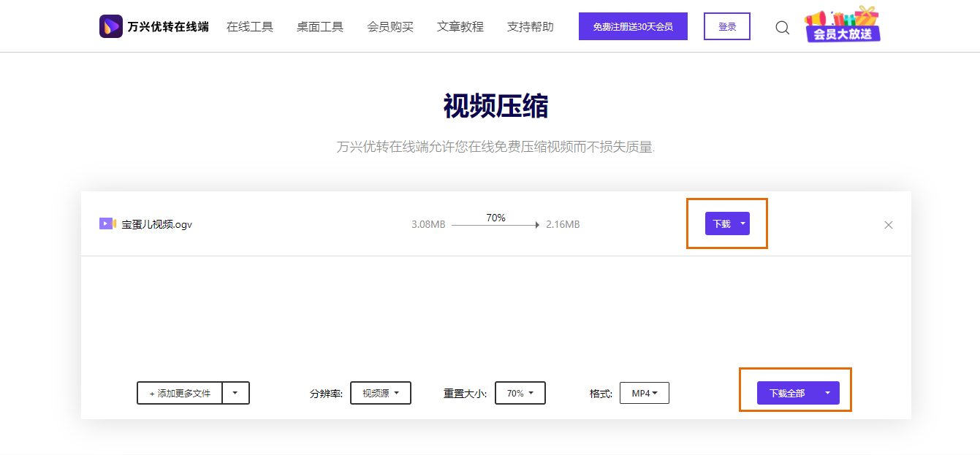Select the 宝蛋儿视频.ogv file name

(156, 224)
